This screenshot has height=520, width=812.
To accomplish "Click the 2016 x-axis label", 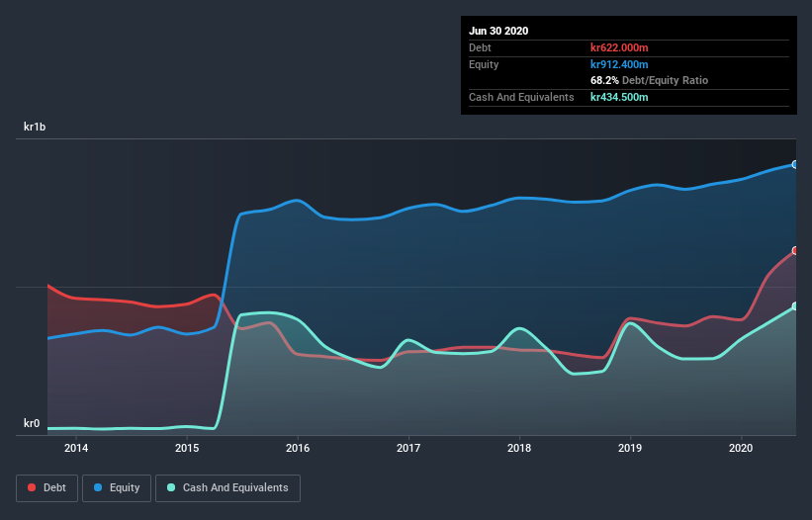I will 298,448.
